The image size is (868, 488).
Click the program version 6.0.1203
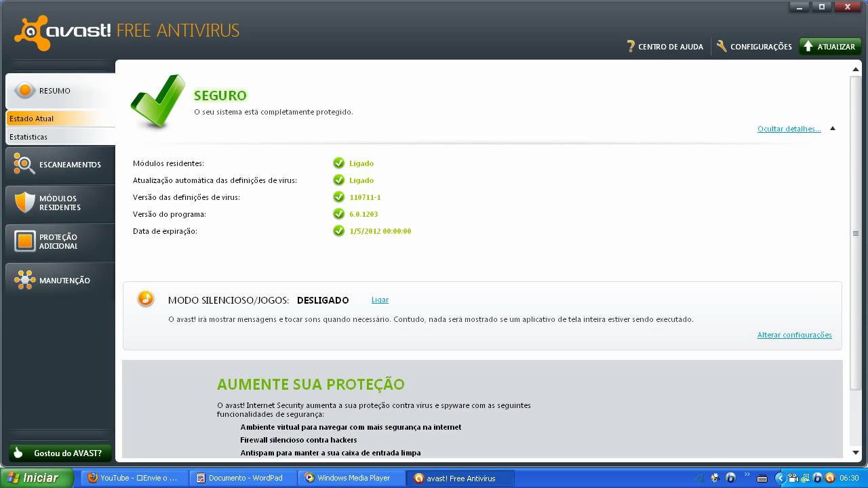coord(363,214)
